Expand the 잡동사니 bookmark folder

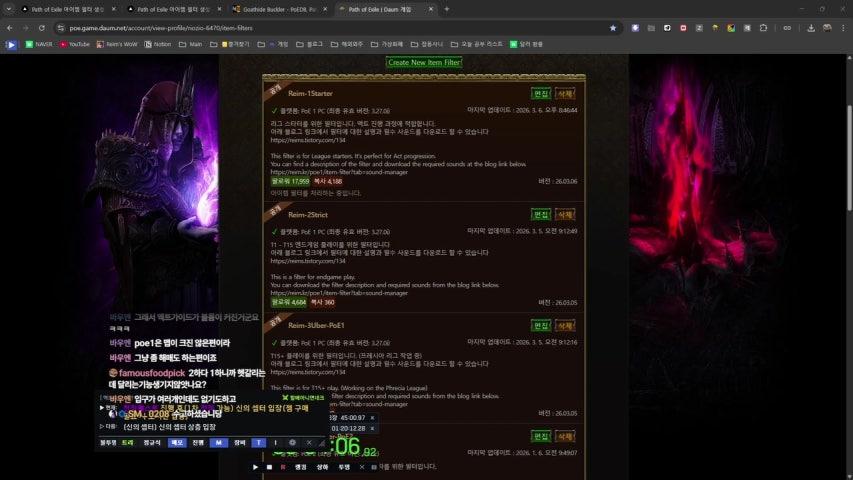tap(427, 44)
